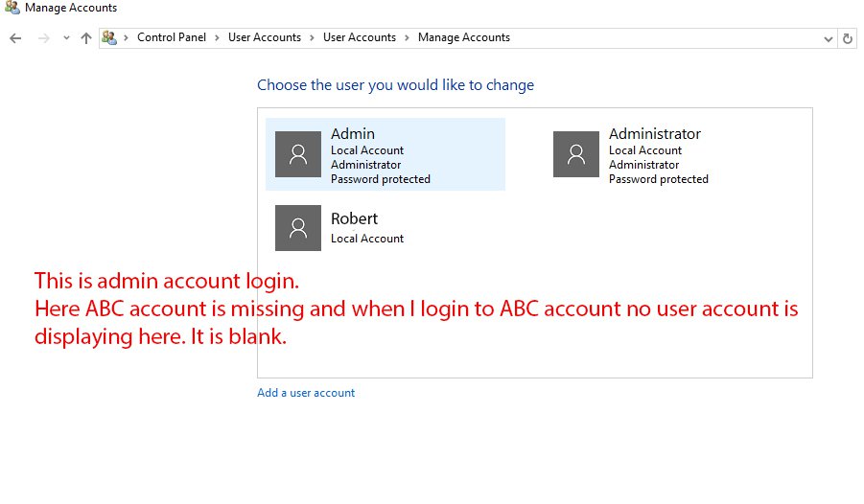Select Robert's account avatar picture
The height and width of the screenshot is (504, 864).
point(298,228)
